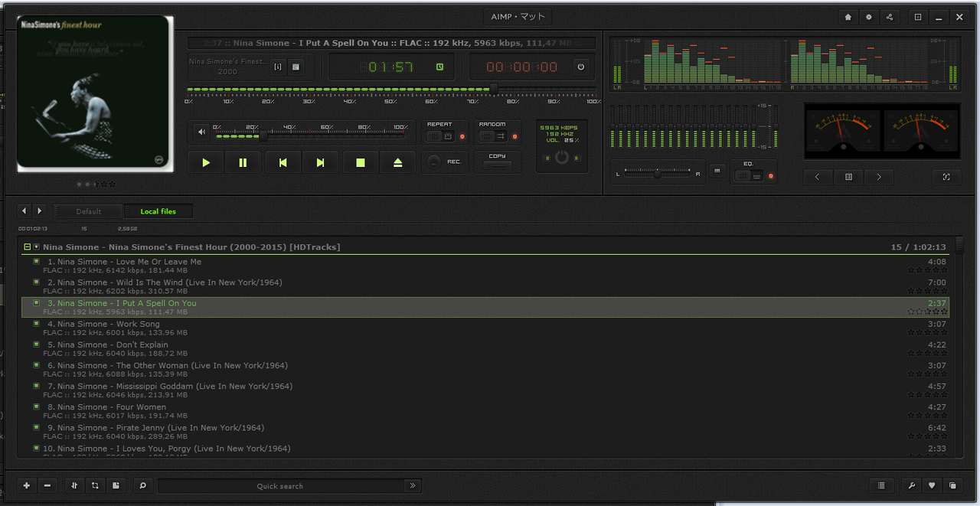The image size is (980, 506).
Task: Toggle checkbox for Work Song track
Action: [36, 324]
